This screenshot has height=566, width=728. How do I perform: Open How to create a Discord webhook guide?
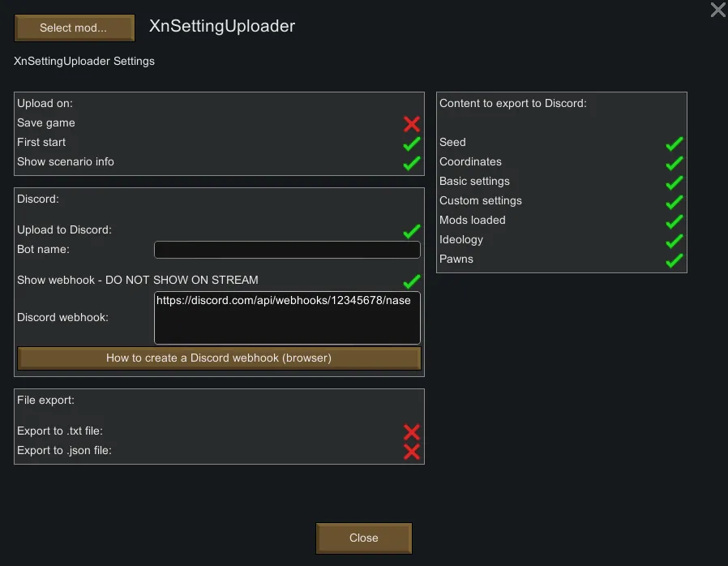tap(219, 358)
